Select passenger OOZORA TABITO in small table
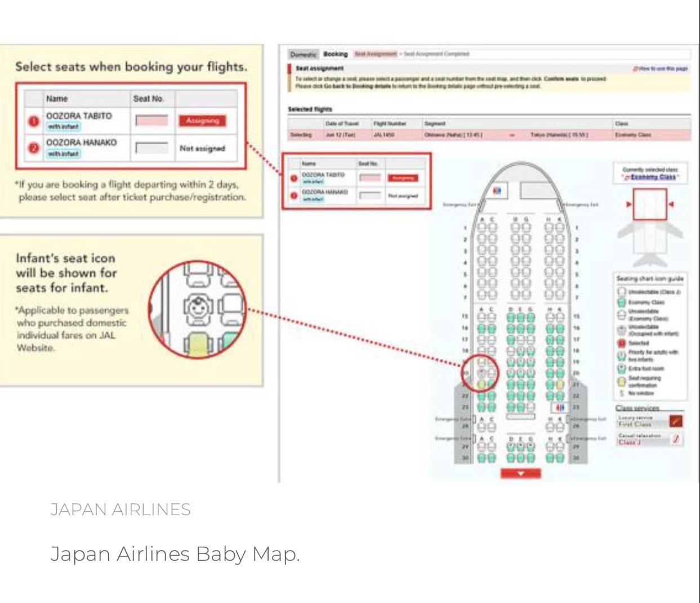700x603 pixels. click(x=324, y=175)
